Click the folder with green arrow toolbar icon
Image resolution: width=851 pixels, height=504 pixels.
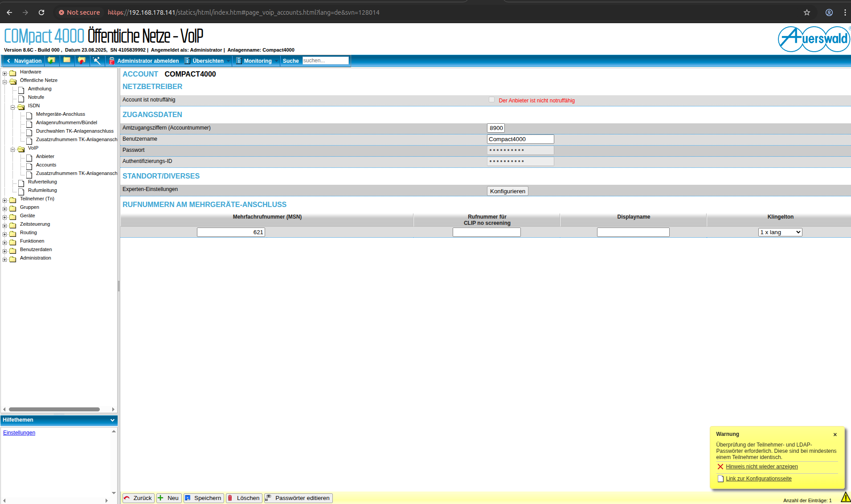coord(52,60)
